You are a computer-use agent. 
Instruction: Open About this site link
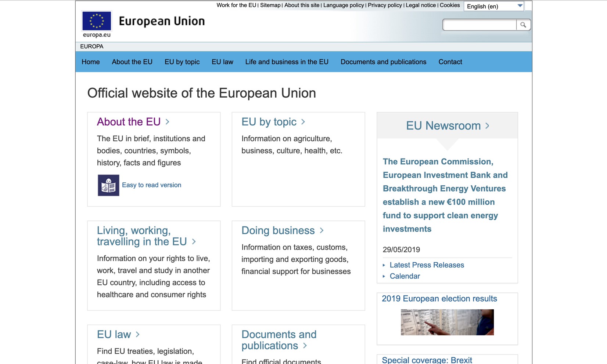[302, 5]
